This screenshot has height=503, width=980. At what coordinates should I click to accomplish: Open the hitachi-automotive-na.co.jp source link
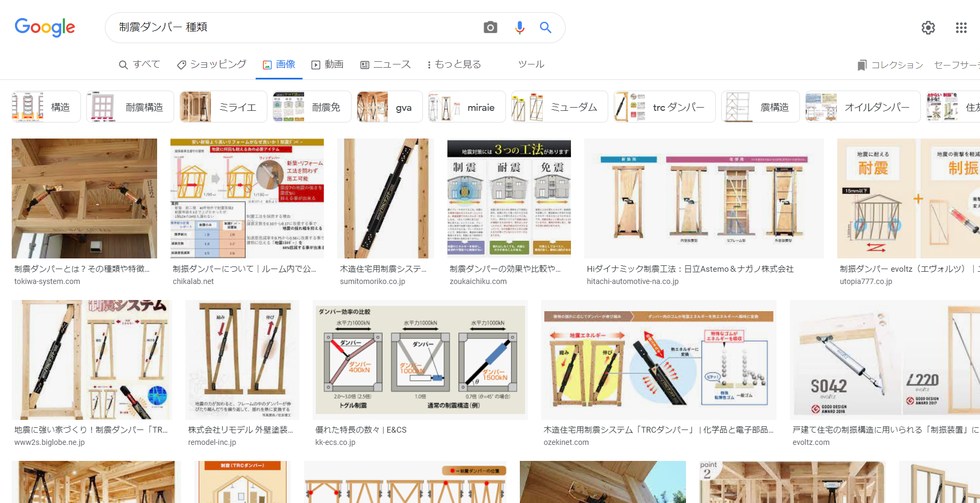pos(632,281)
